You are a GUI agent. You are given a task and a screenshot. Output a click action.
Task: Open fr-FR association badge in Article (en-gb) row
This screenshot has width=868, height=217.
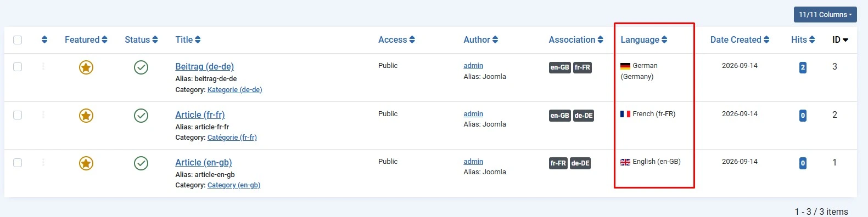click(x=558, y=163)
